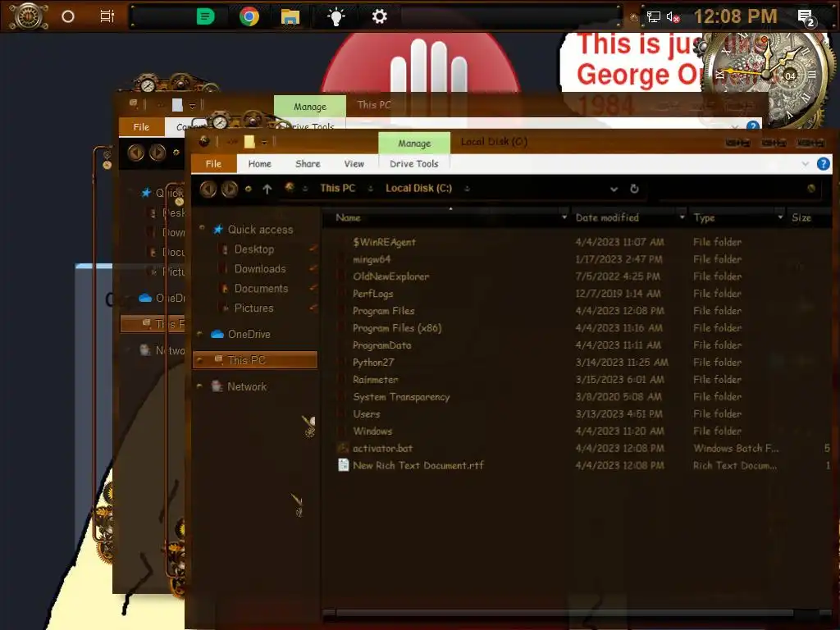Select the Python27 folder

click(x=373, y=362)
